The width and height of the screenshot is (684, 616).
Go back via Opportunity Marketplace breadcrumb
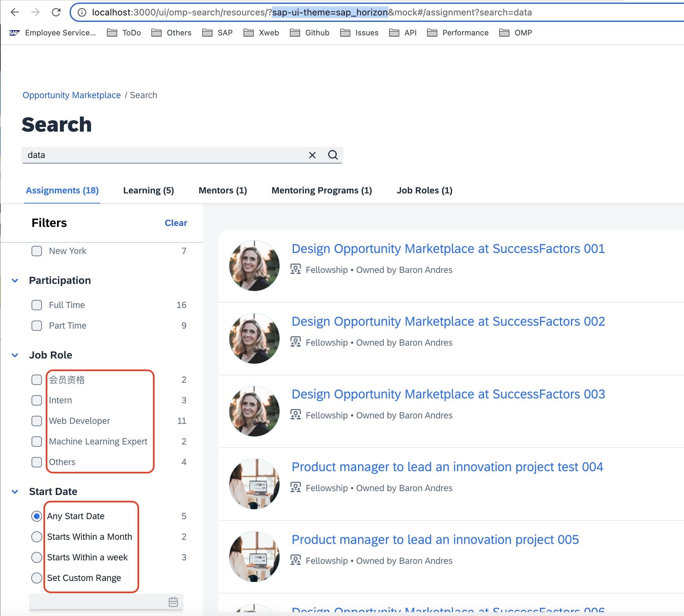click(x=71, y=95)
